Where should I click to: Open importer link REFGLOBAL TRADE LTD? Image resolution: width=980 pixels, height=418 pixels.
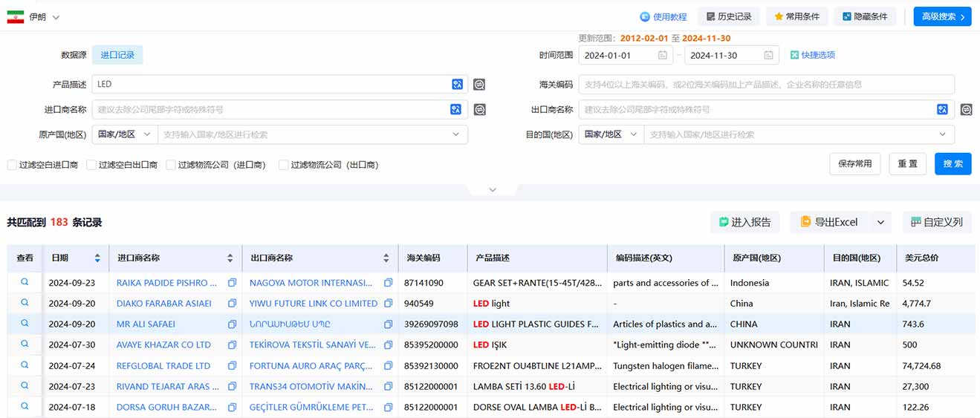click(163, 366)
